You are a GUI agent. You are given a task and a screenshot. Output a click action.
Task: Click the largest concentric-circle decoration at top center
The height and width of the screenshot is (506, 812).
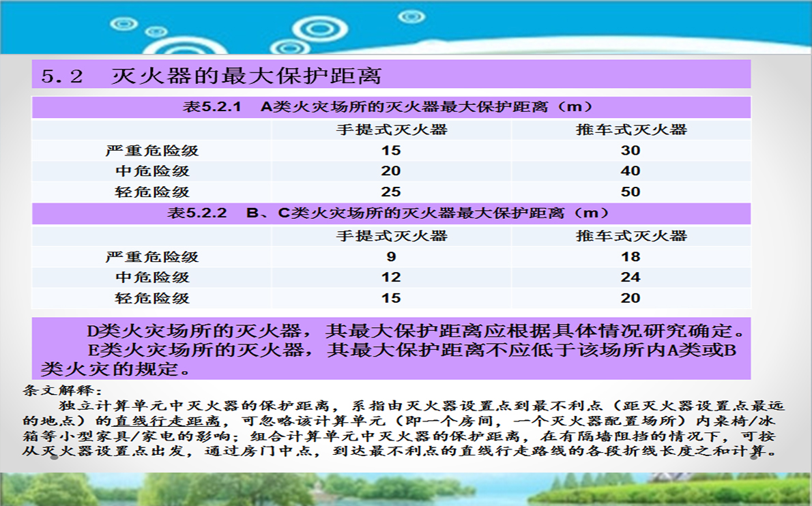pos(319,29)
